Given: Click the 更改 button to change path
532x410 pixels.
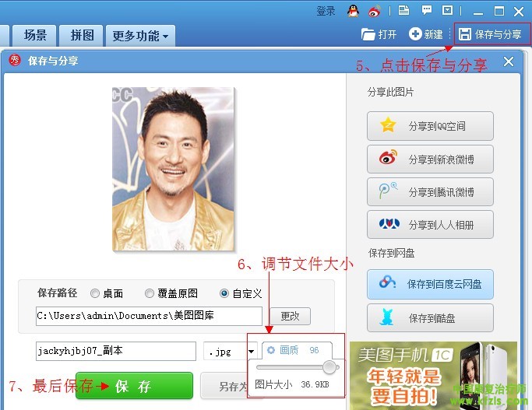Looking at the screenshot, I should click(290, 317).
